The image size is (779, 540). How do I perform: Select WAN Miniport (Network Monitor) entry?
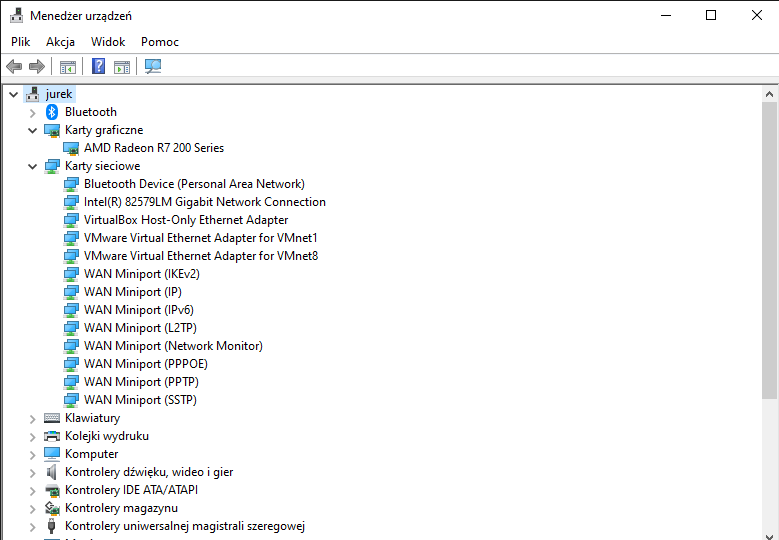(x=173, y=346)
